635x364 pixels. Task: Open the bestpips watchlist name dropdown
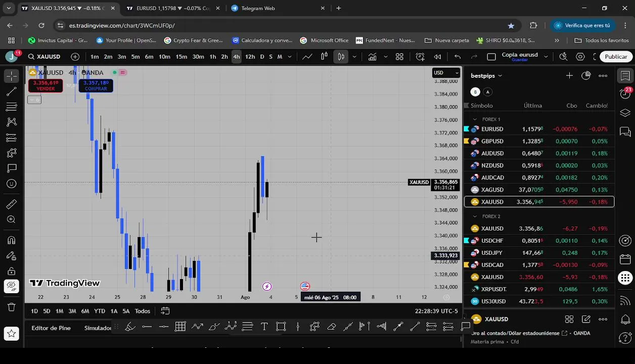click(486, 76)
